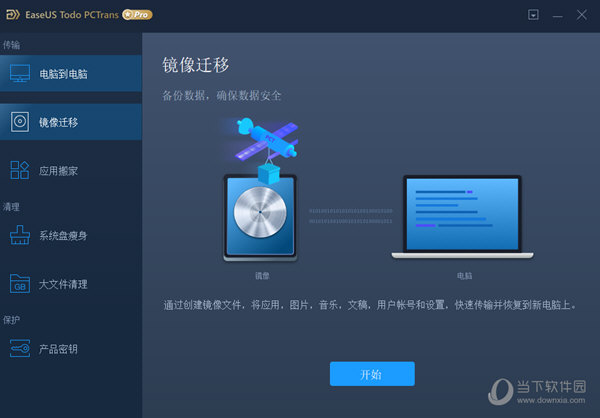Click the 传输 section label
This screenshot has height=418, width=600.
11,45
